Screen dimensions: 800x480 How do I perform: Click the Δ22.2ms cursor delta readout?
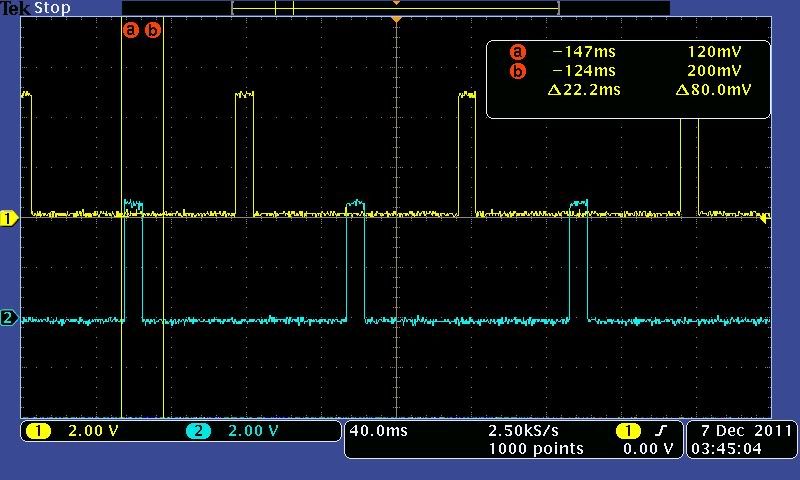[x=584, y=90]
